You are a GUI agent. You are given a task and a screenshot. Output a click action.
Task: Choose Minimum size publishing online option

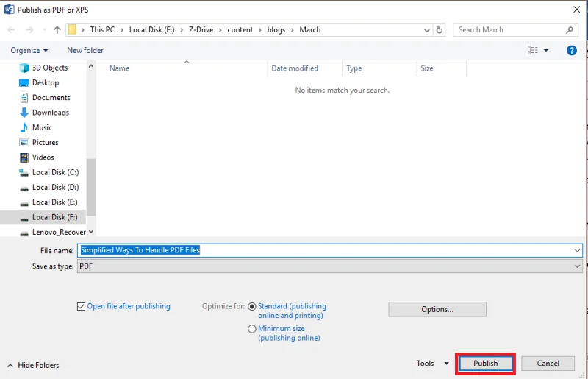click(252, 329)
